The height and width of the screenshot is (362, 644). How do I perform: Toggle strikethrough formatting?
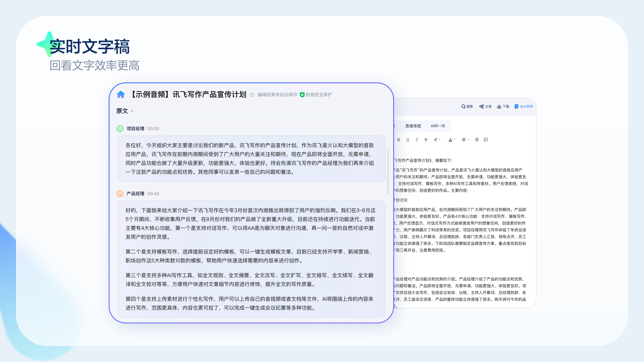pos(426,140)
